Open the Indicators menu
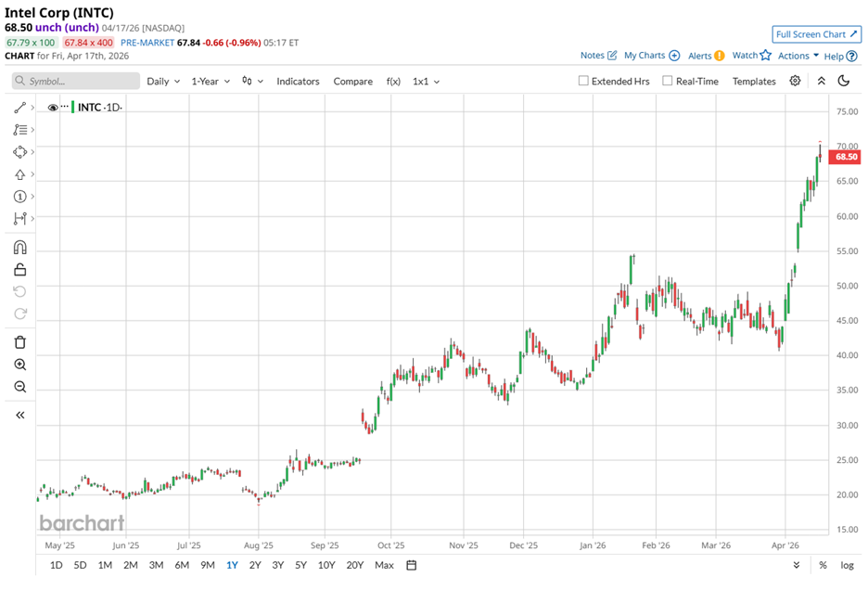Screen dimensions: 868x590 298,82
